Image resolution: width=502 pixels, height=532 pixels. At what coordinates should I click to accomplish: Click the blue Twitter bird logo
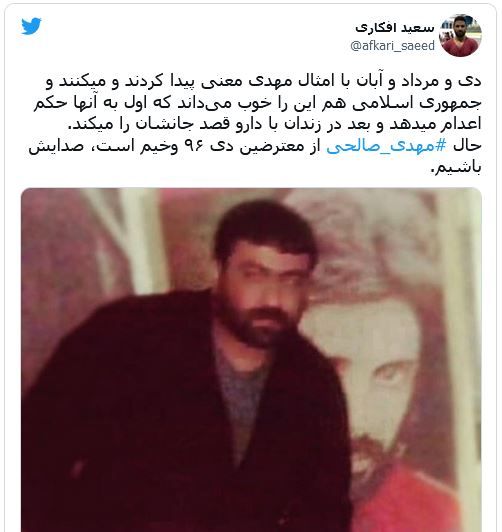tap(31, 26)
